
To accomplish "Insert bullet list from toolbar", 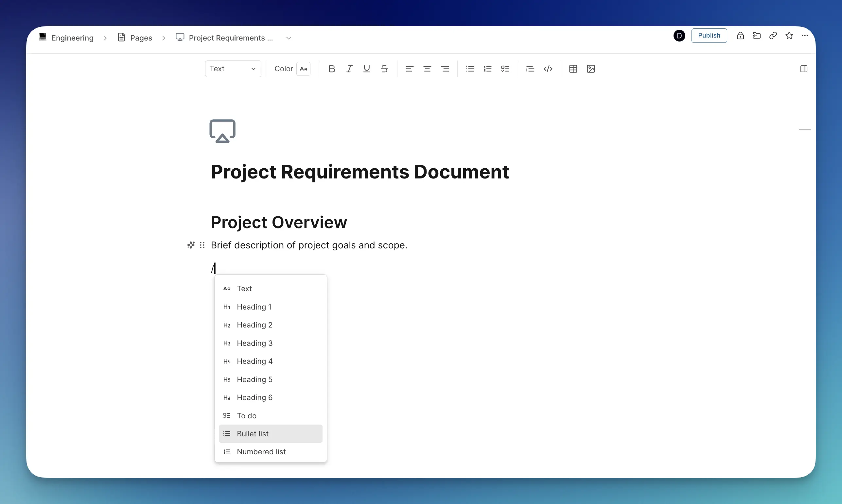I will click(x=470, y=69).
